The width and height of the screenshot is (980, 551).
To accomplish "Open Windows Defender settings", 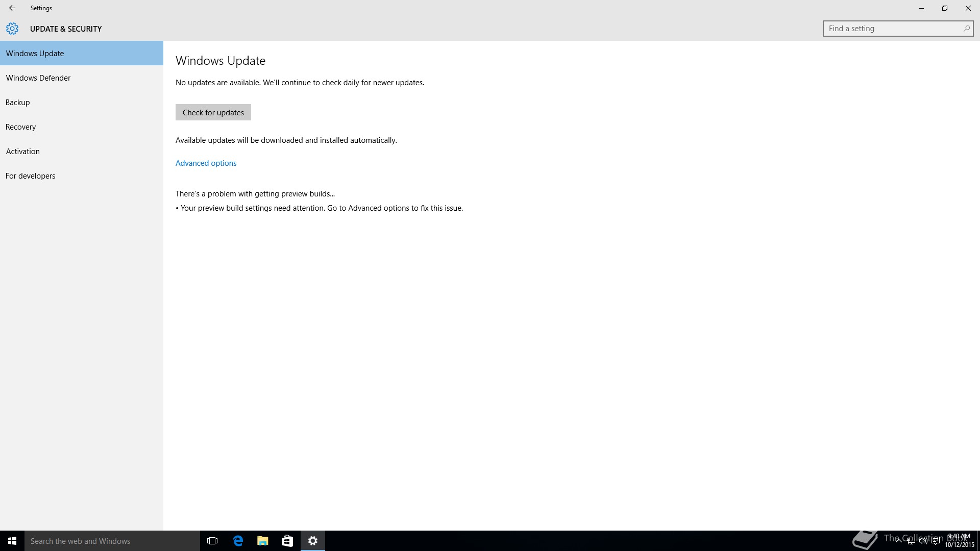I will pyautogui.click(x=82, y=78).
